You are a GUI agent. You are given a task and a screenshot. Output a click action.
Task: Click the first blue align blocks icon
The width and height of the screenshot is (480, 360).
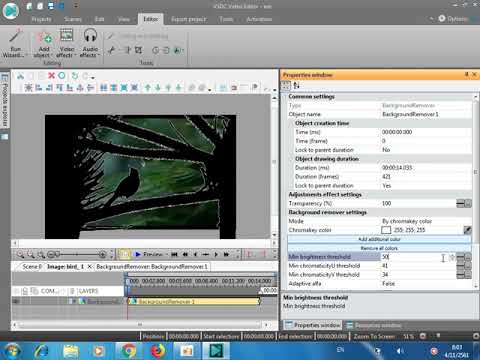coord(104,88)
